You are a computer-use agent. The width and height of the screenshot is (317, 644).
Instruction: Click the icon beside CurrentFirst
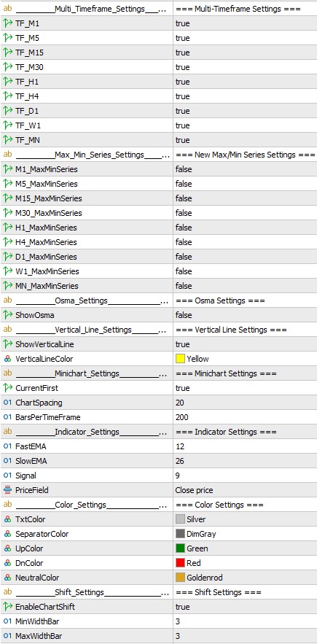tap(7, 388)
